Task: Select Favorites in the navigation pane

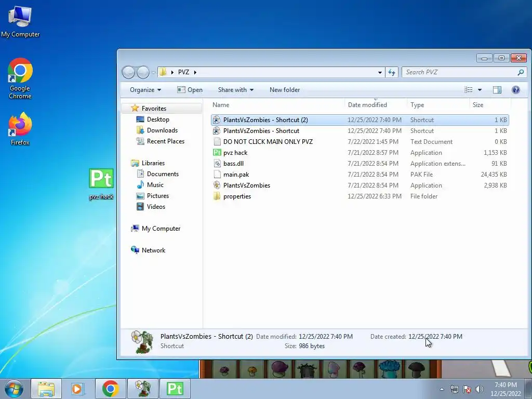Action: (154, 108)
